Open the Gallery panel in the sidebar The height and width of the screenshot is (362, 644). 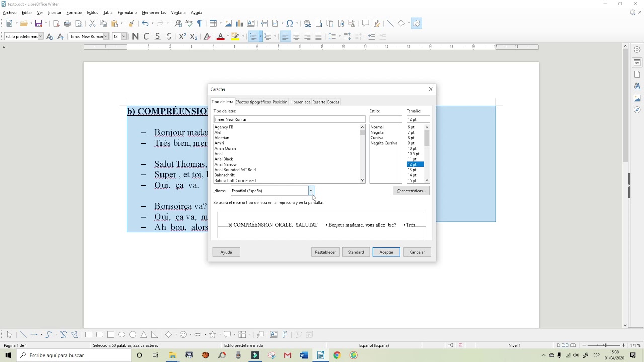(637, 98)
